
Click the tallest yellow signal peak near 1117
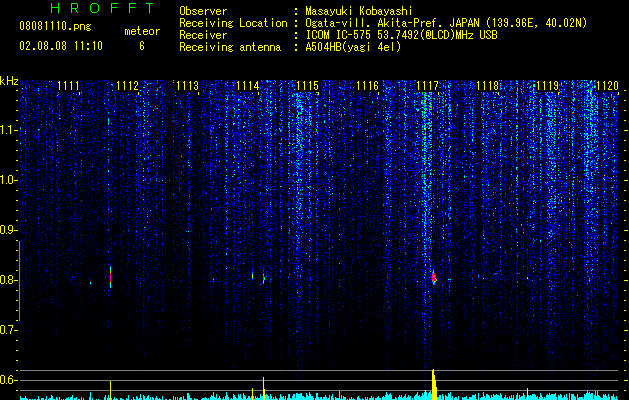(434, 384)
